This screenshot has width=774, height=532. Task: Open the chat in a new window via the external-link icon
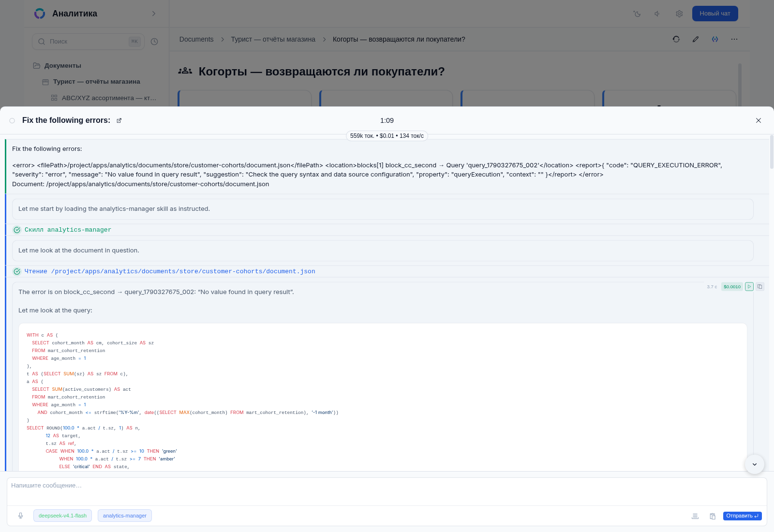tap(119, 121)
